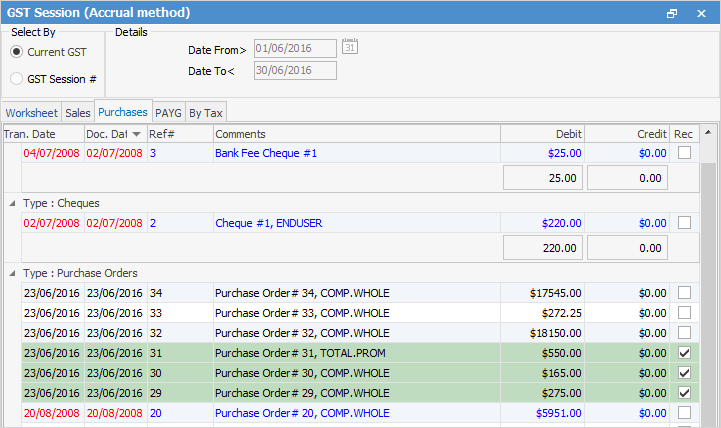Click the Doc. Date sort arrow
The width and height of the screenshot is (721, 428).
[136, 134]
